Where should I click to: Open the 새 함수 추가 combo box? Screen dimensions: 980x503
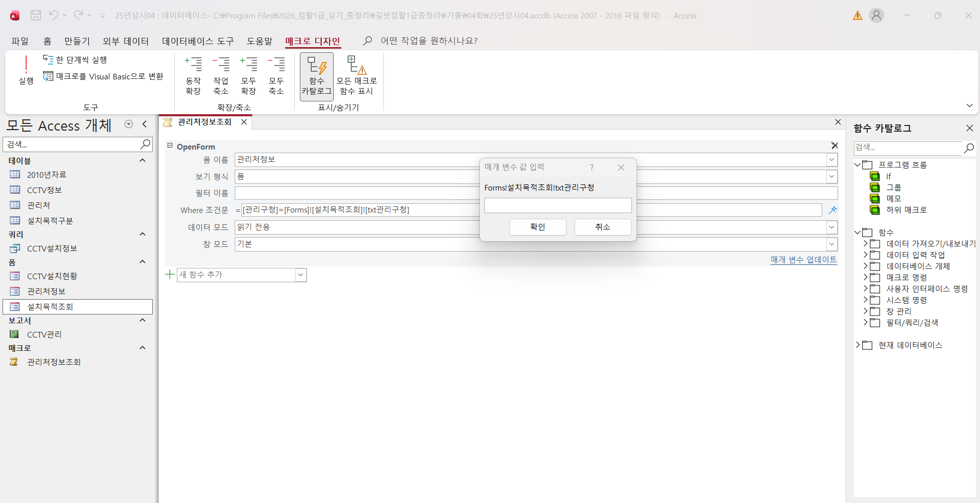(300, 275)
